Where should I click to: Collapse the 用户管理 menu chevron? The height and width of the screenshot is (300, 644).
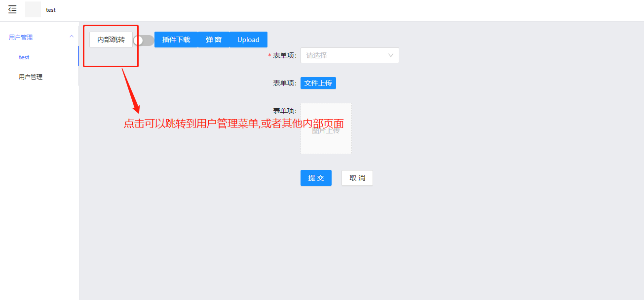click(x=73, y=37)
